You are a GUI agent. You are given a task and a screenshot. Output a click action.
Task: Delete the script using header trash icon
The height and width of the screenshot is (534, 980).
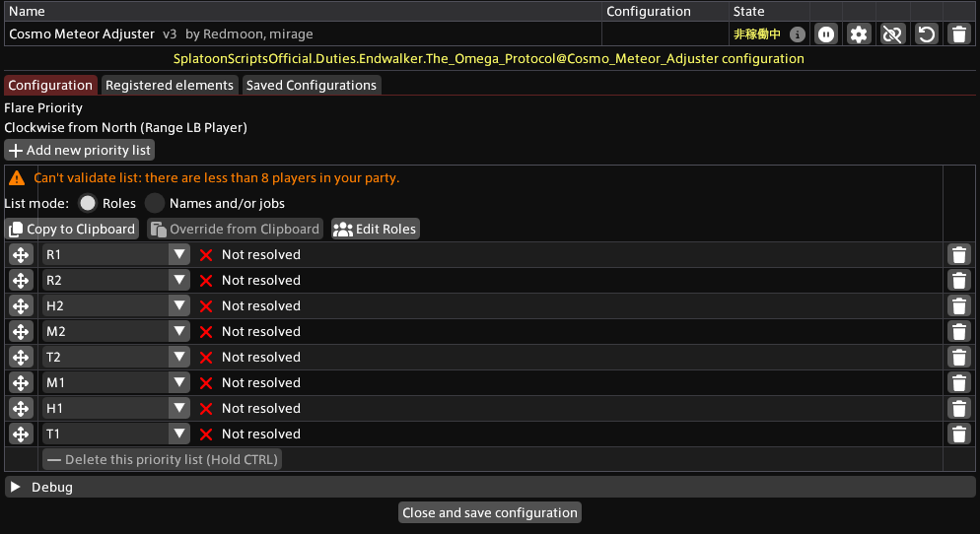pyautogui.click(x=958, y=33)
